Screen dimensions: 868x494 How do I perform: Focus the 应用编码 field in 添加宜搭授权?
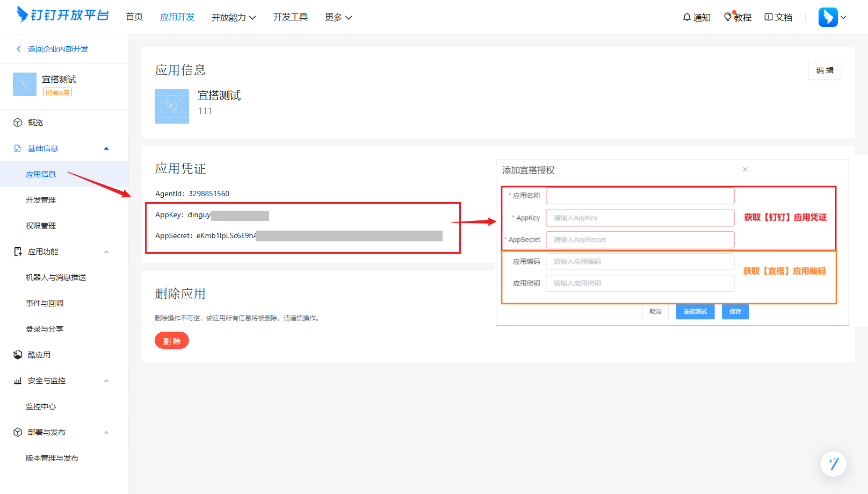coord(640,261)
